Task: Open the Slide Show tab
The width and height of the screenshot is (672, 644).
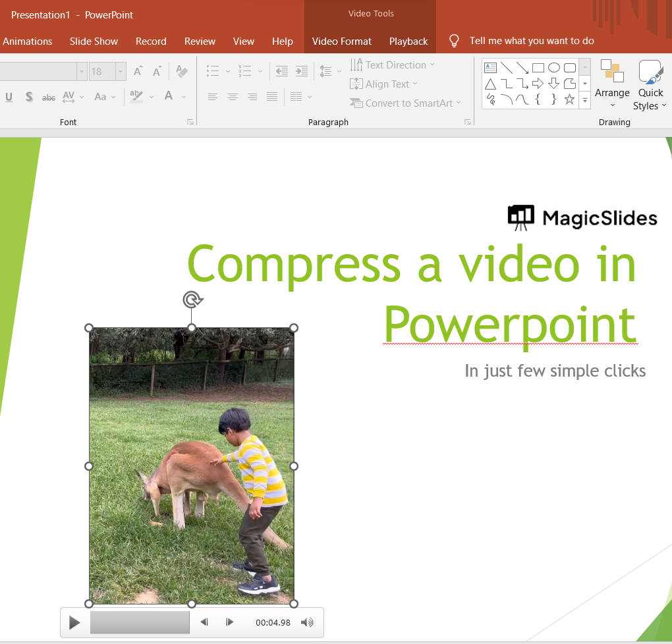Action: 94,41
